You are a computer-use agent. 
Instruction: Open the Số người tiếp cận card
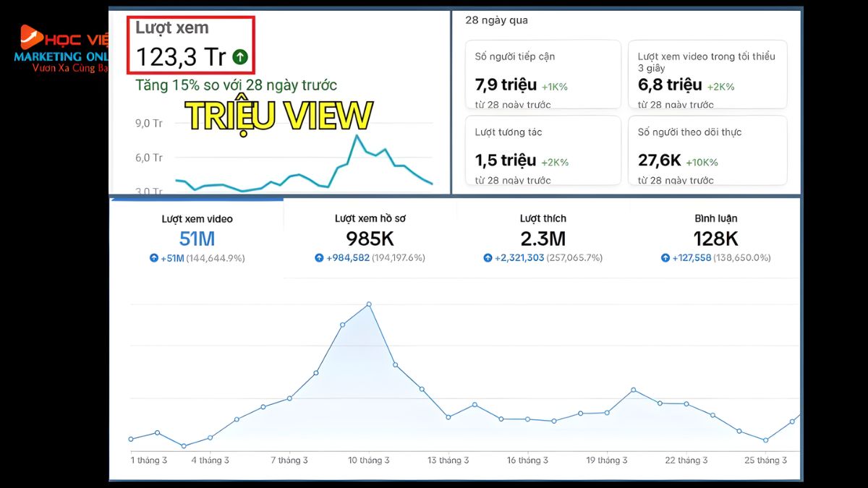543,74
